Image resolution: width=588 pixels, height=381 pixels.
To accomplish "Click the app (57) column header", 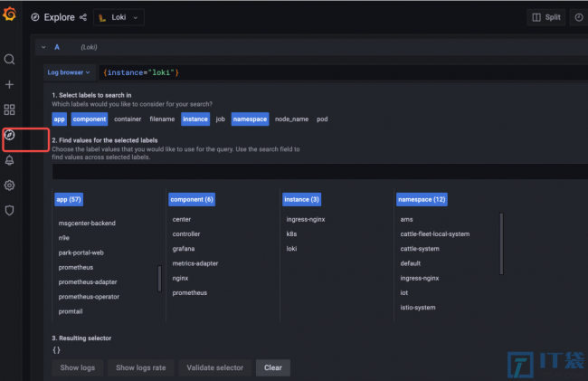I will tap(69, 199).
